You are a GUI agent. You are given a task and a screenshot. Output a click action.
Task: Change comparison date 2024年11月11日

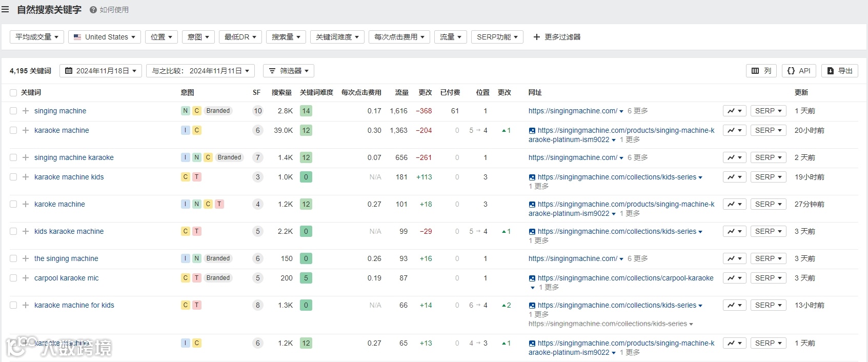click(200, 71)
